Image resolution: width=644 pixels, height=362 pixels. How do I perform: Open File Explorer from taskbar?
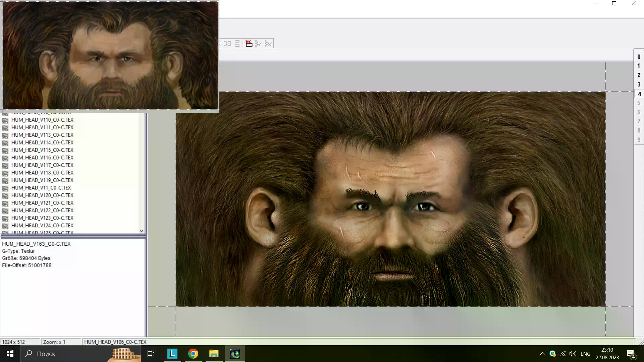pos(214,354)
